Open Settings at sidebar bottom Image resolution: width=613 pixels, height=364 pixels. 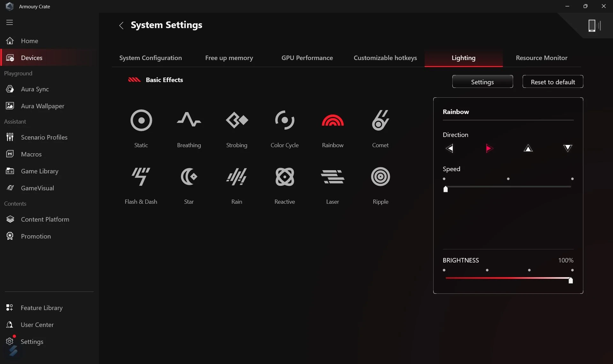pos(49,342)
